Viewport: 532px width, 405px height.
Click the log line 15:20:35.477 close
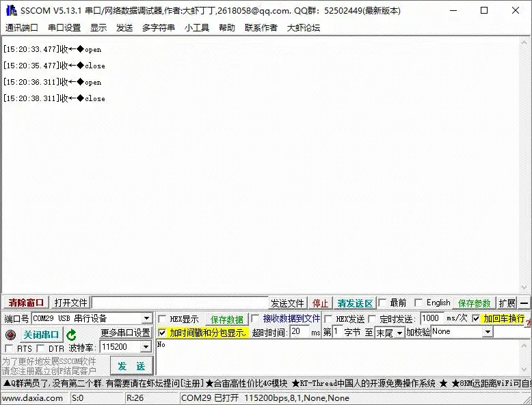54,66
